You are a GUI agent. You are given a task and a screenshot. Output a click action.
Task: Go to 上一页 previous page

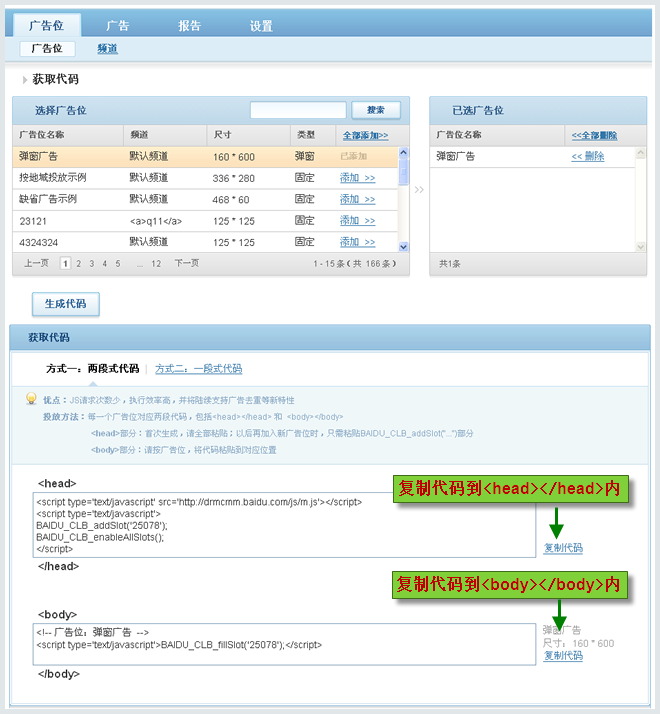click(36, 263)
